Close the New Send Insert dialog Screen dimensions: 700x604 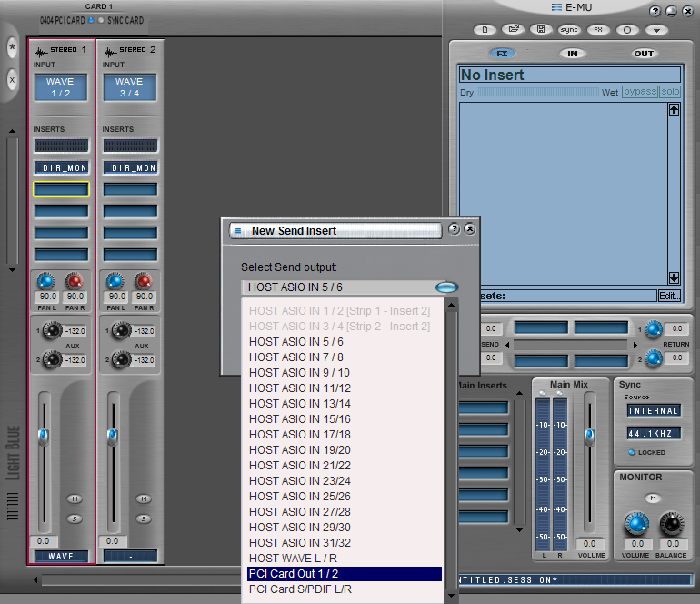[x=470, y=228]
